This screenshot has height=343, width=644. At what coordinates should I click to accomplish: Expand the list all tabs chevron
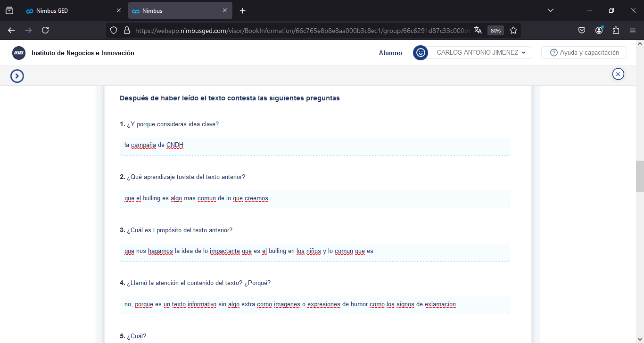(x=550, y=10)
